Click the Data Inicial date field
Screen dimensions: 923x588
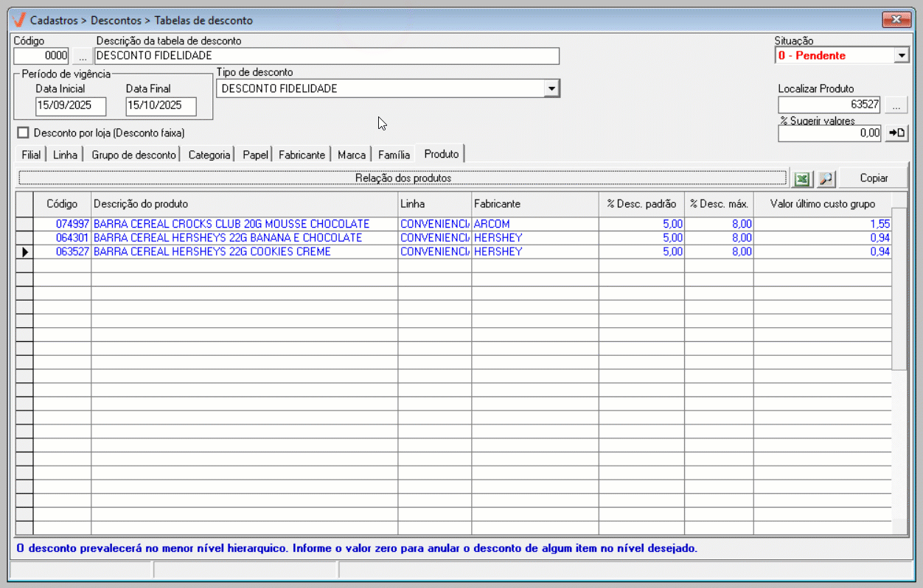(71, 105)
